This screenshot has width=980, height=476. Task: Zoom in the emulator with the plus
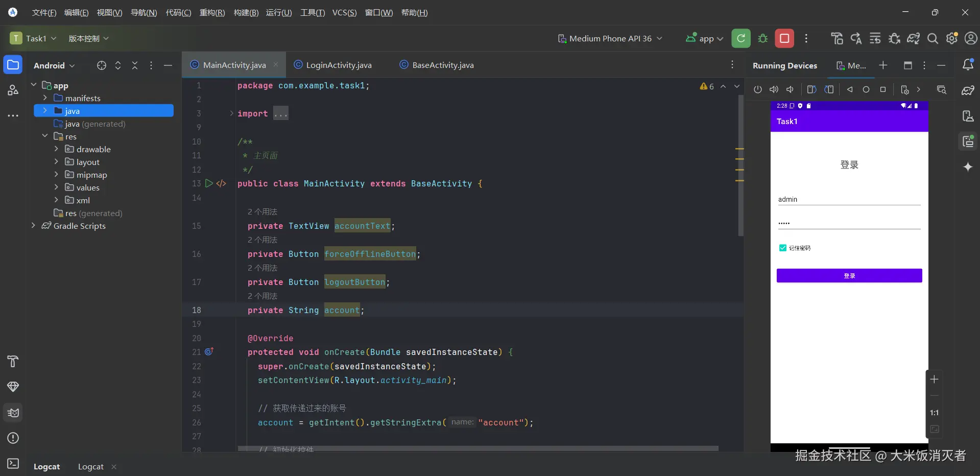tap(934, 379)
